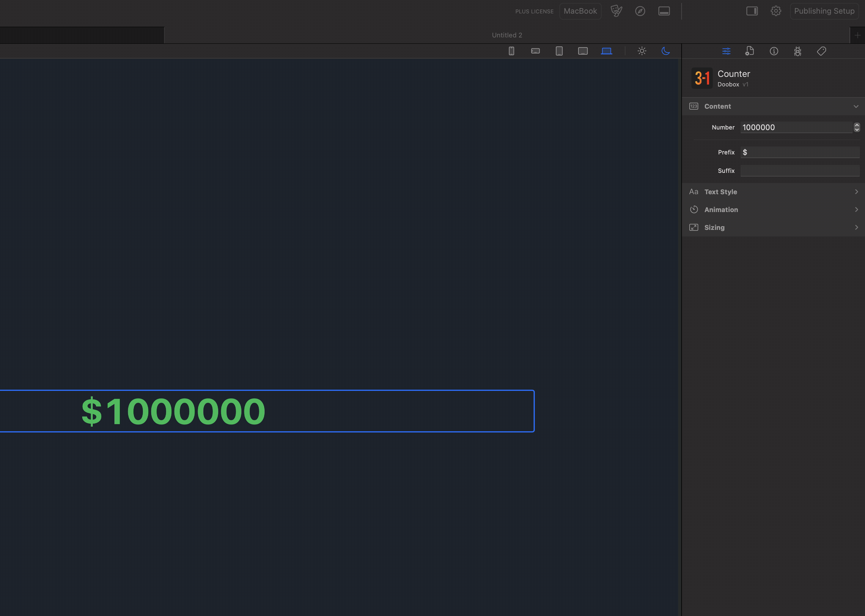Switch preview to dark mode moon
The image size is (865, 616).
(665, 51)
